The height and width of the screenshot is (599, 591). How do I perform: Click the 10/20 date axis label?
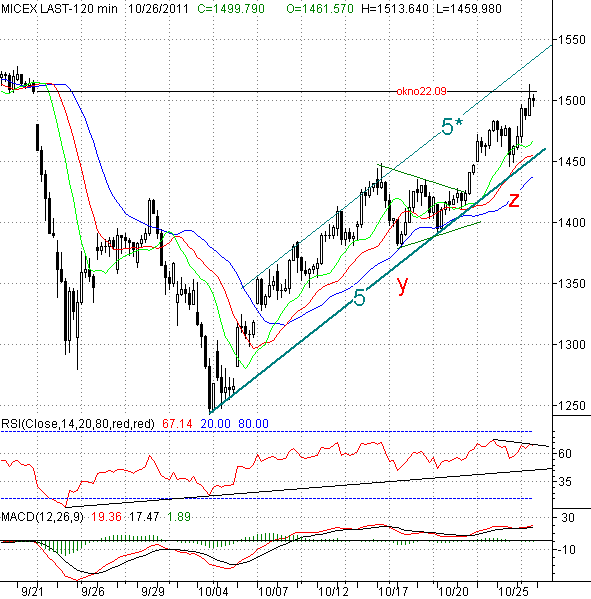(454, 591)
